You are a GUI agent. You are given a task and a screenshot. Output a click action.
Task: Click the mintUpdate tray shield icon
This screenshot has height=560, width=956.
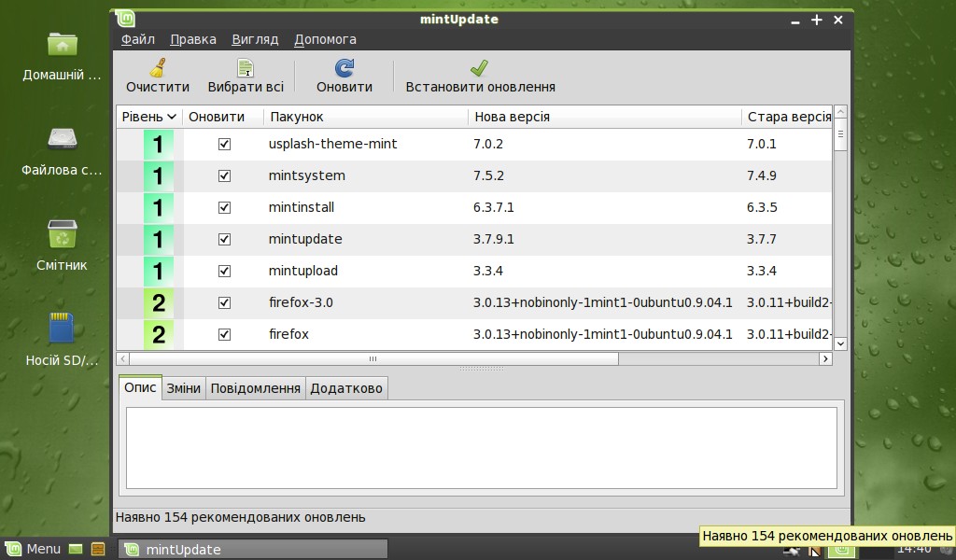(841, 551)
